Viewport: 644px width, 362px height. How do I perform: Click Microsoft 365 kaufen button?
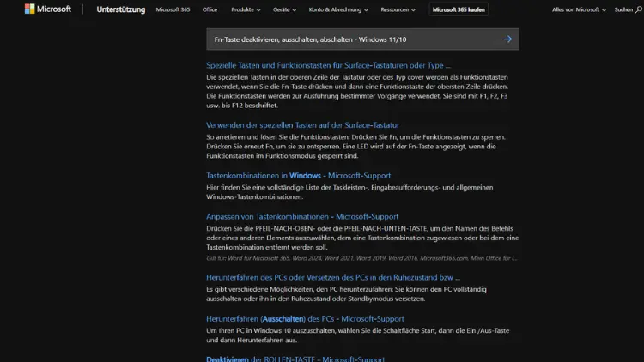(459, 9)
